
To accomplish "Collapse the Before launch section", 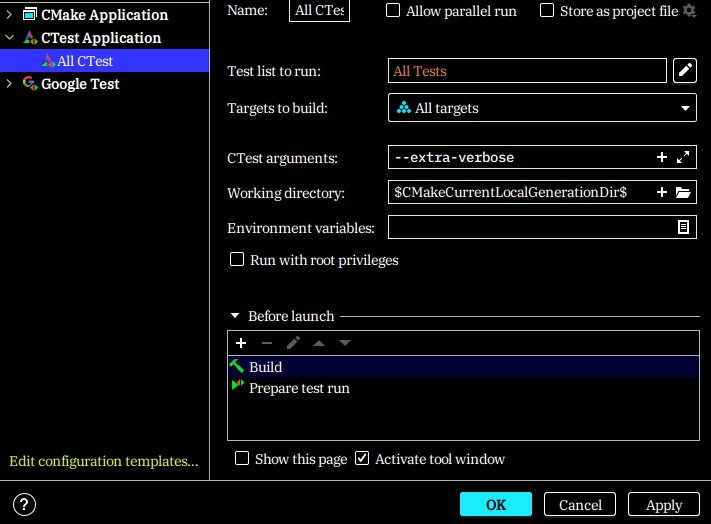I will pyautogui.click(x=235, y=316).
